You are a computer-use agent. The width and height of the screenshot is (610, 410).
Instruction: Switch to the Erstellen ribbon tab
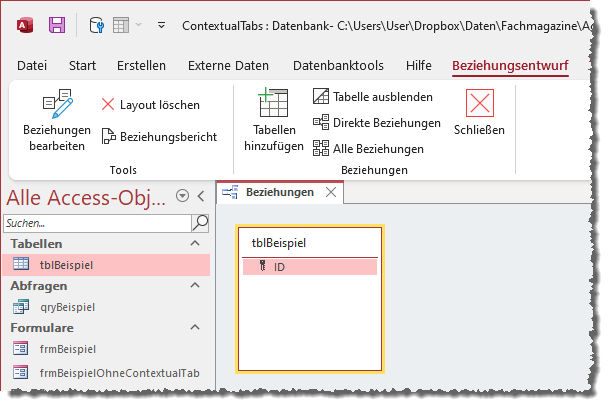click(x=141, y=65)
